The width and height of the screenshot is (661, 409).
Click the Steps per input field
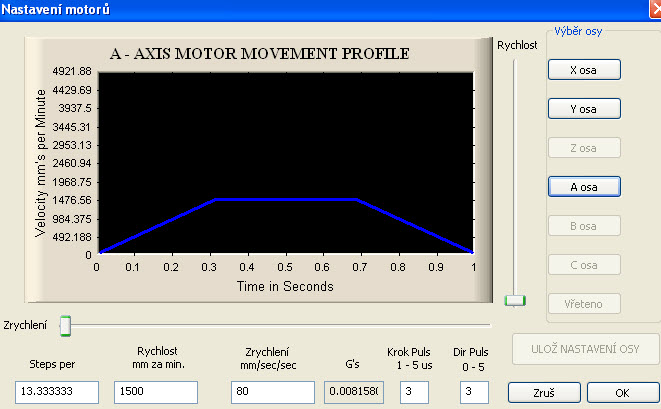[x=57, y=392]
